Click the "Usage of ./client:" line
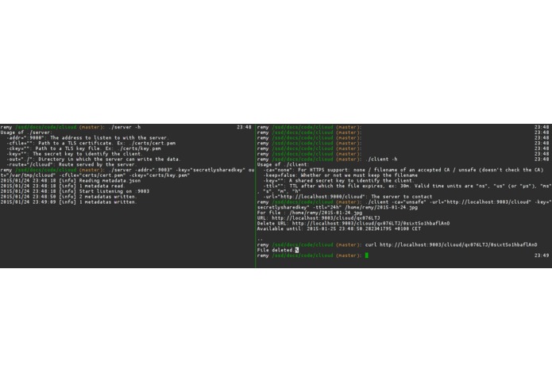Screen dimensions: 552x392 tap(283, 164)
